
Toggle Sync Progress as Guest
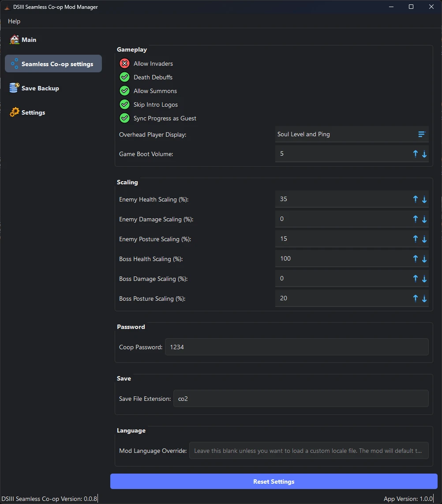(x=125, y=118)
